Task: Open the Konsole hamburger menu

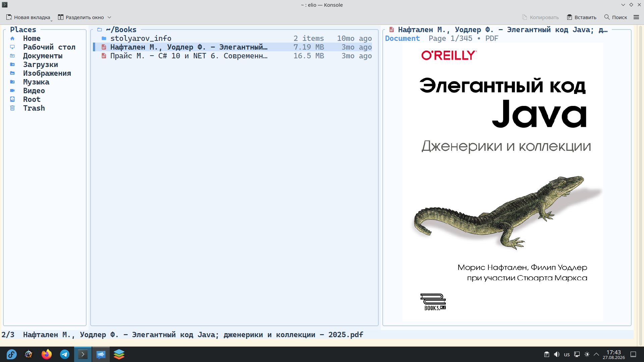Action: pyautogui.click(x=636, y=17)
